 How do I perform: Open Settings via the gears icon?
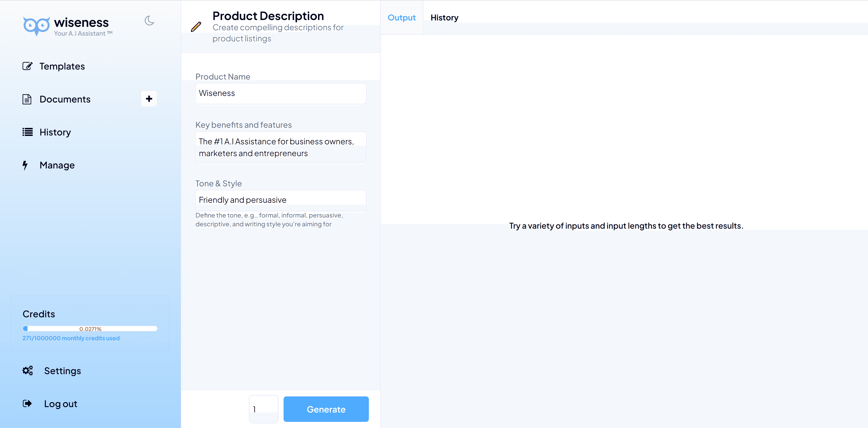[28, 370]
